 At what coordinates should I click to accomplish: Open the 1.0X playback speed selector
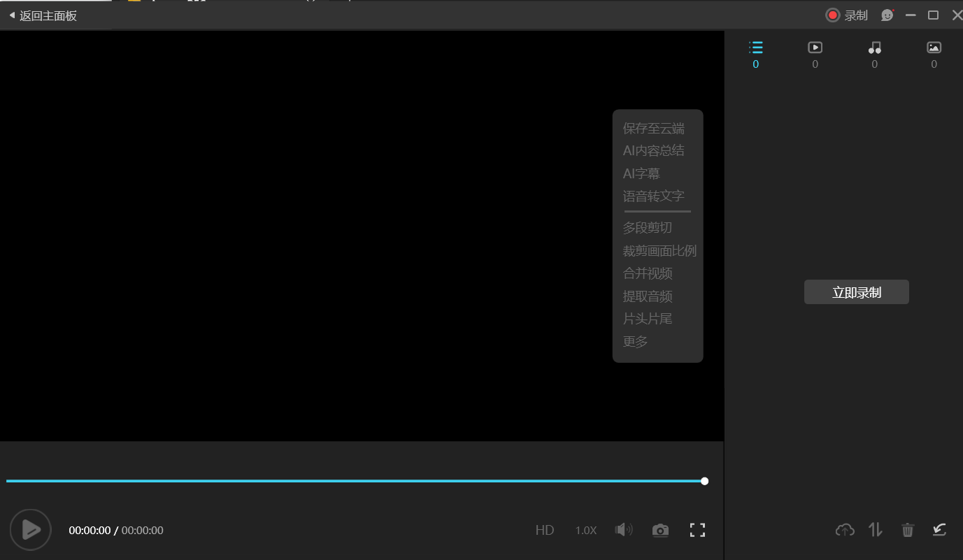[x=586, y=530]
